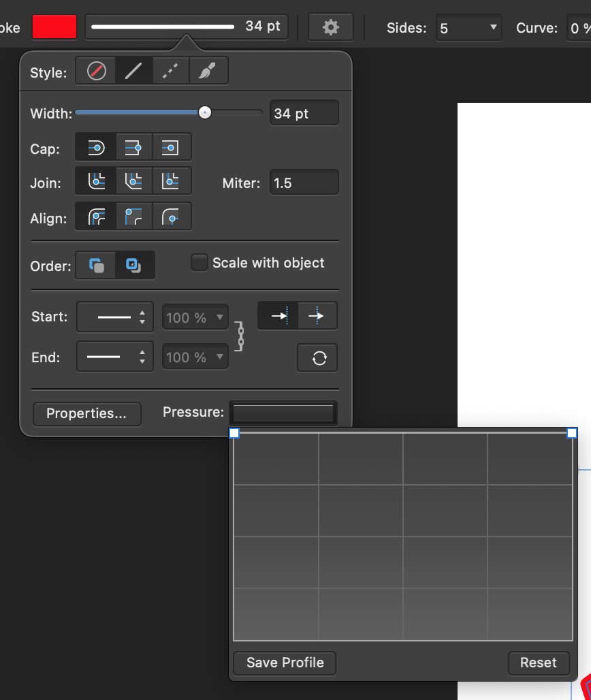The width and height of the screenshot is (591, 700).
Task: Toggle the arrowhead size link chain
Action: [x=240, y=336]
